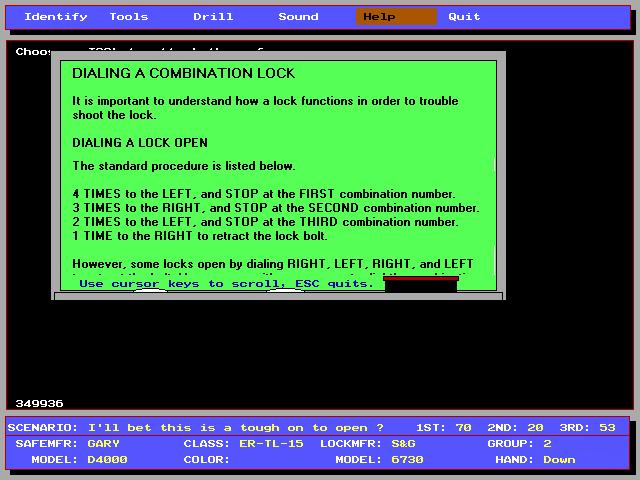Click the 3RD combination value 53
The height and width of the screenshot is (480, 640).
[607, 427]
